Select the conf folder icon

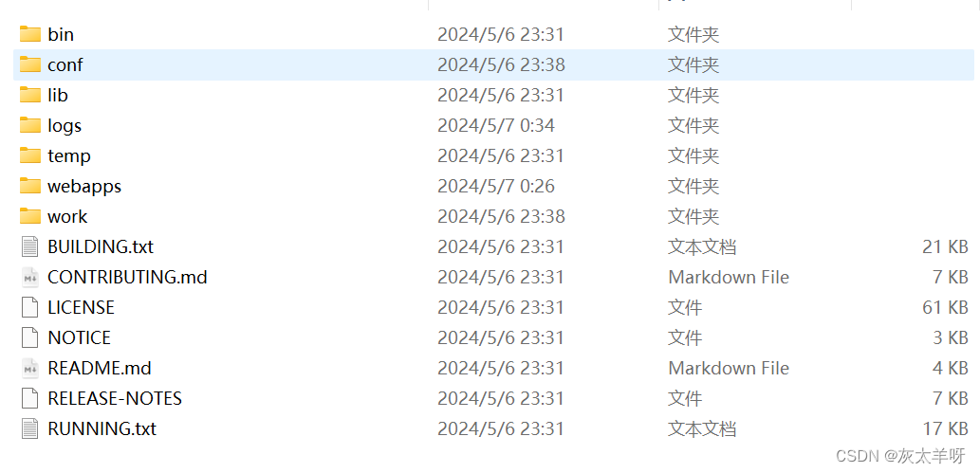(x=30, y=64)
